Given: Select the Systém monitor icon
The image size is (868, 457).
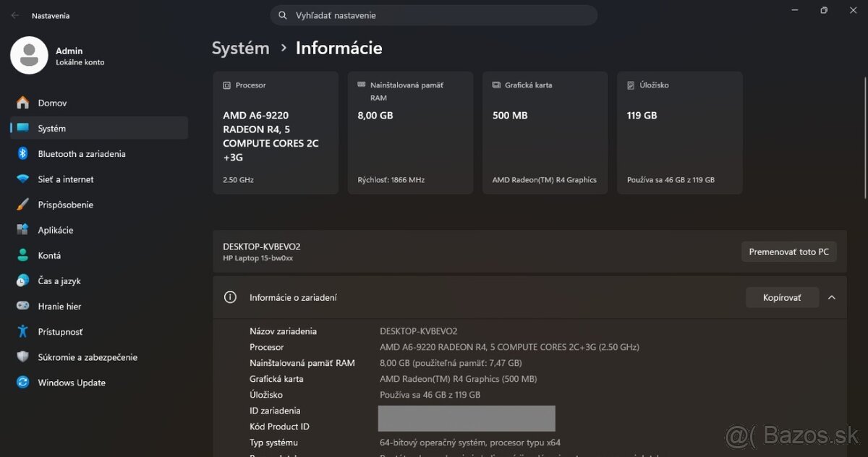Looking at the screenshot, I should (23, 128).
